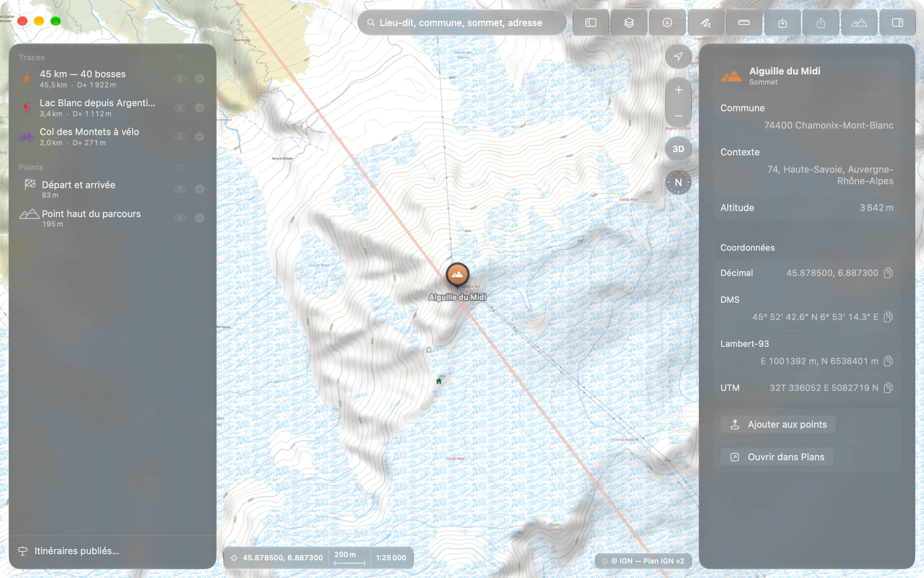
Task: Click Ajouter aux points button
Action: (x=778, y=424)
